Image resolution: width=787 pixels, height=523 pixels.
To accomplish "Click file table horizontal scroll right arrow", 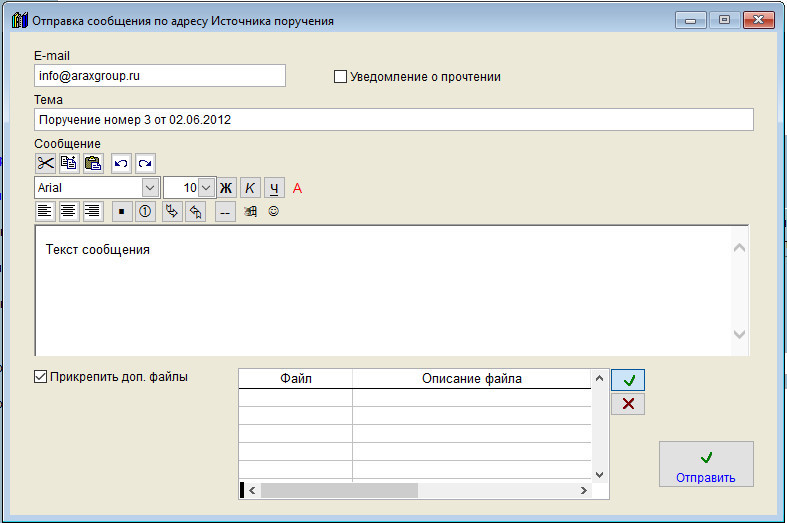I will click(x=584, y=490).
